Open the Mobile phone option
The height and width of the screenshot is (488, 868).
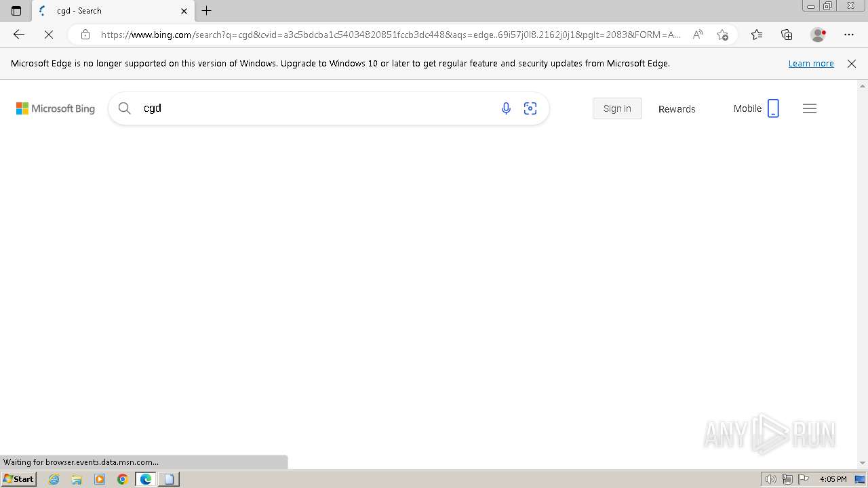[756, 108]
